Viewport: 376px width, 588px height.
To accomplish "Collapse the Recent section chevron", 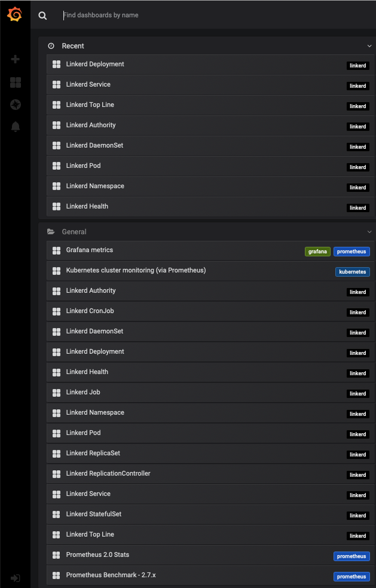I will 369,46.
